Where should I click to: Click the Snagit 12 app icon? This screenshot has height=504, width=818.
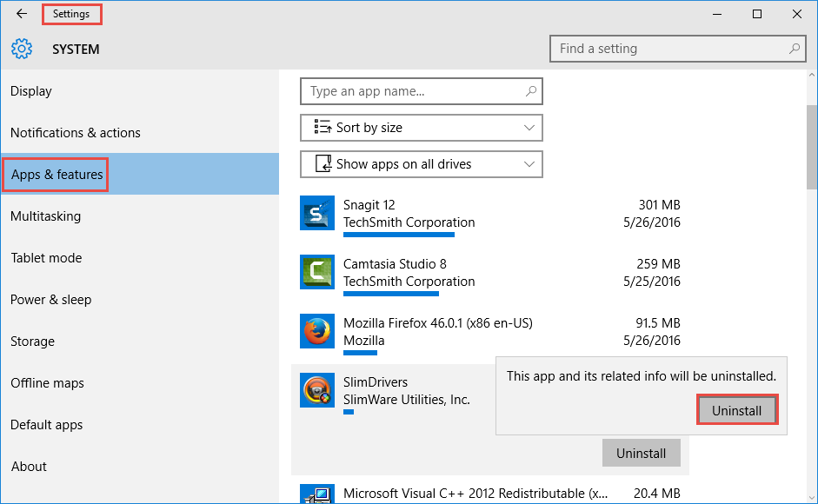(x=317, y=213)
